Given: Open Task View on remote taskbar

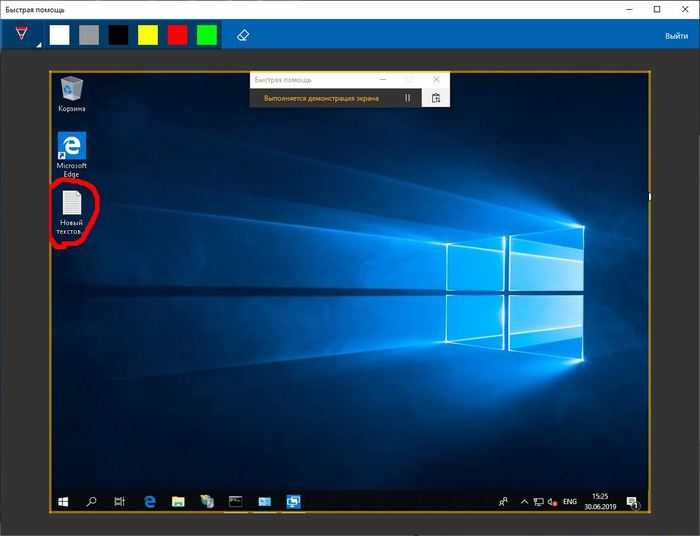Looking at the screenshot, I should click(119, 502).
